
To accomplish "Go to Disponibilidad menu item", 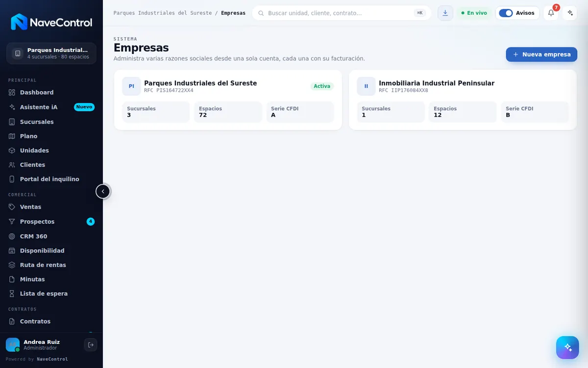I will (x=51, y=251).
